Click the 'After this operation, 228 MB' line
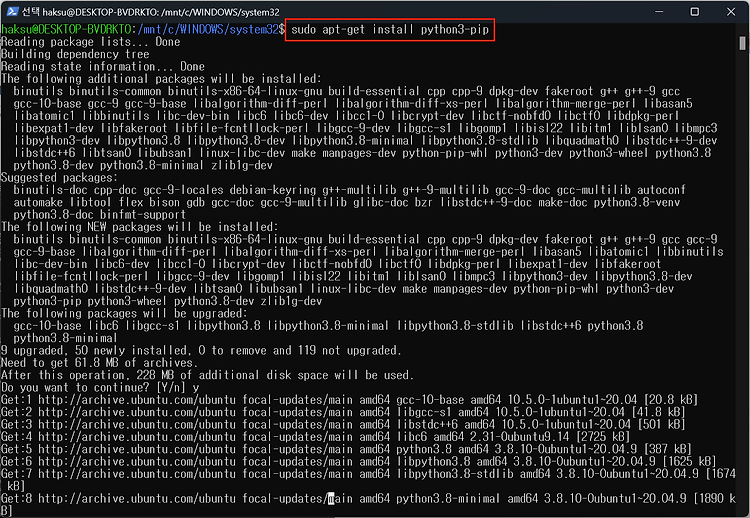 point(207,375)
